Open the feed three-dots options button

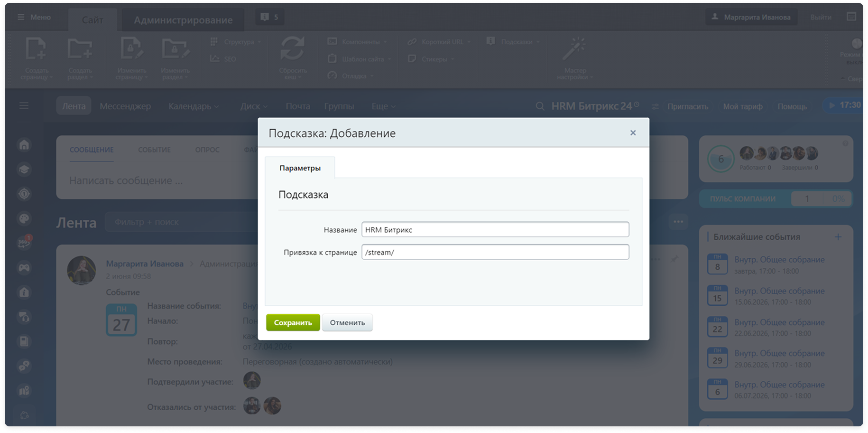tap(678, 222)
